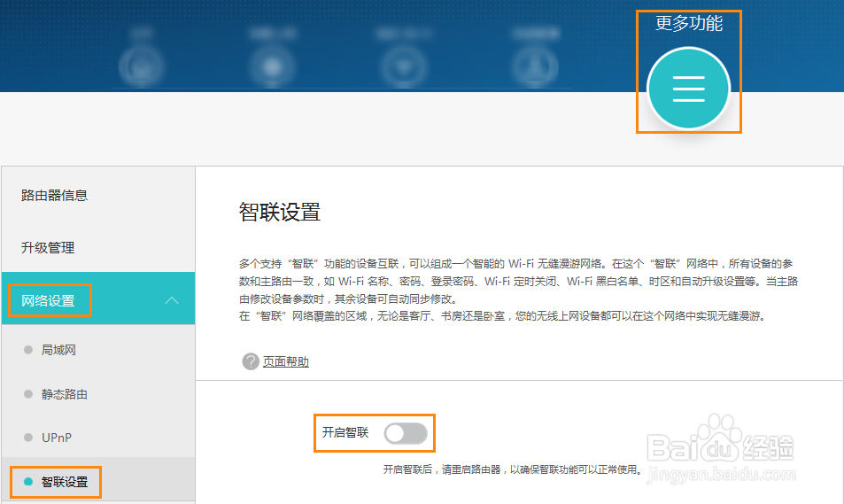Click the 开启智联 label text
The width and height of the screenshot is (844, 504).
(345, 432)
